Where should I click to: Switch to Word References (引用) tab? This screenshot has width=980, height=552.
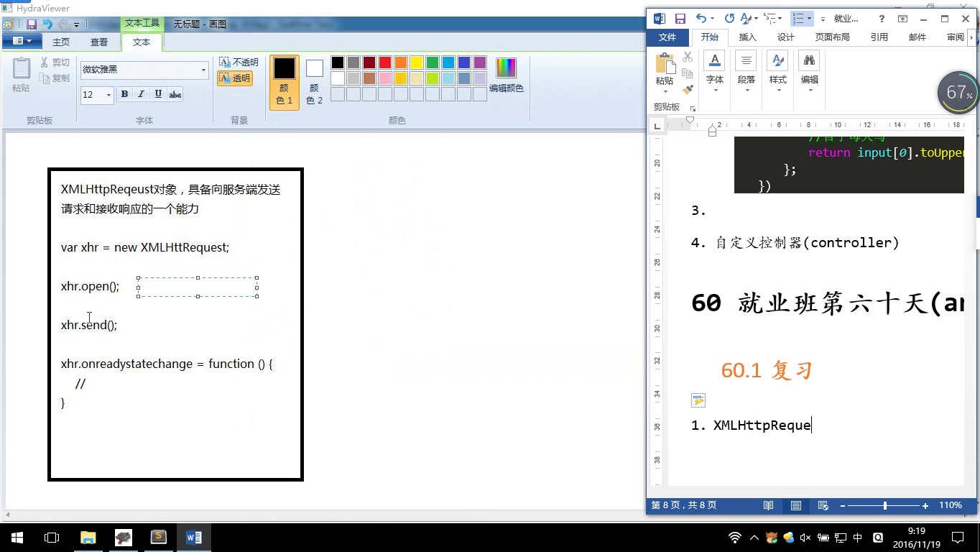click(879, 37)
